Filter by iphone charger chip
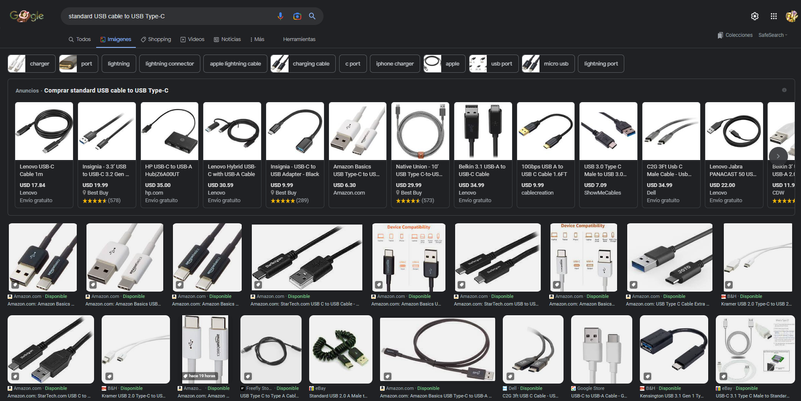This screenshot has width=801, height=401. pos(395,64)
